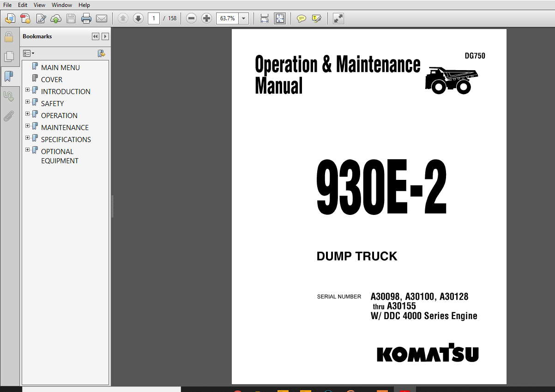Viewport: 555px width, 392px height.
Task: Click the Edit/Sign document icon
Action: (41, 18)
